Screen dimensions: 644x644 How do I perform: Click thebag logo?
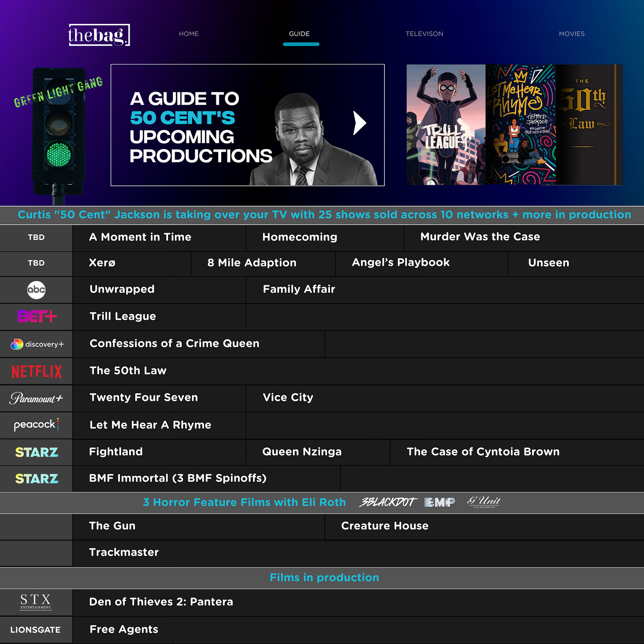[99, 35]
